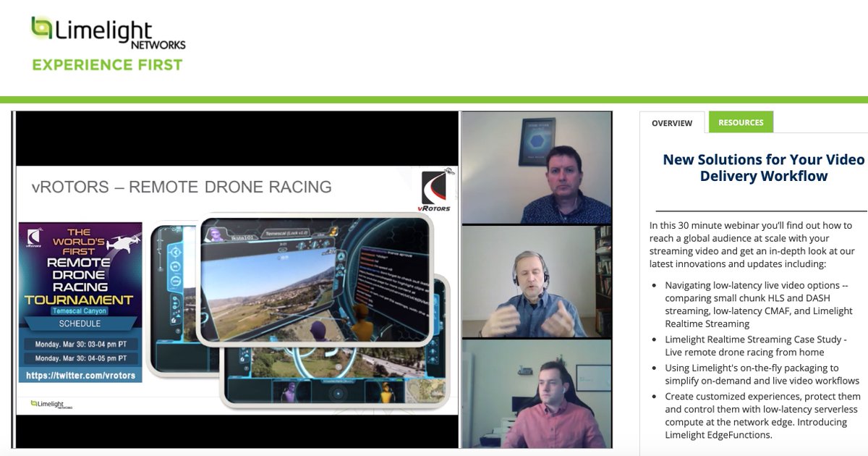Select the middle presenter wearing headset
Image resolution: width=868 pixels, height=456 pixels.
[x=536, y=282]
